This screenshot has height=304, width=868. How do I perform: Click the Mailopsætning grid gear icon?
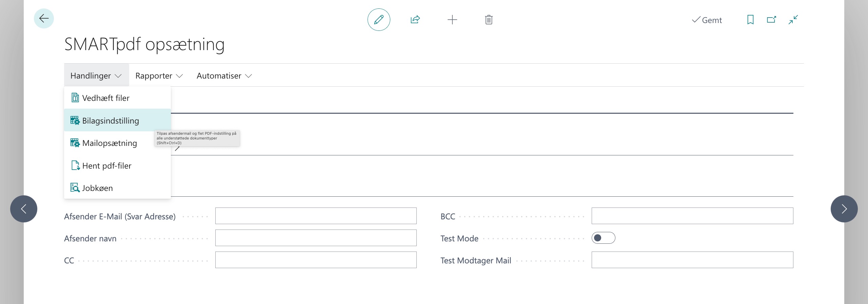(75, 143)
